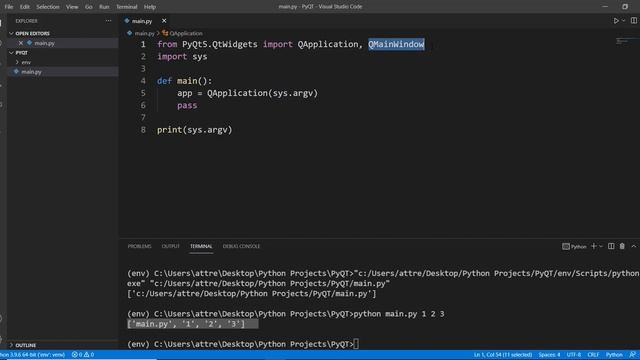The height and width of the screenshot is (360, 640).
Task: Close main.py in Open Editors list
Action: click(21, 43)
